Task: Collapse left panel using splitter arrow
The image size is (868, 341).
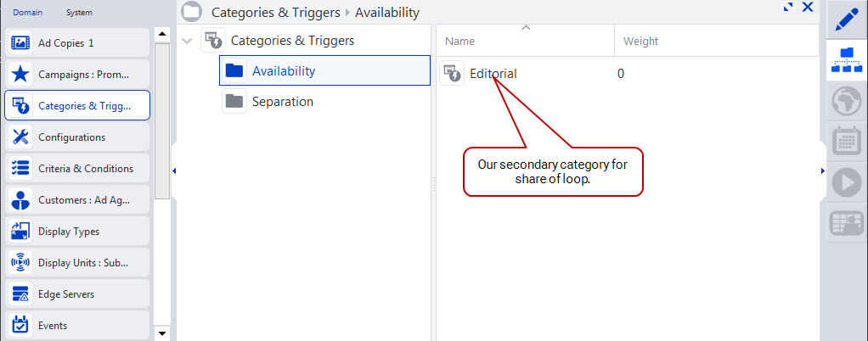Action: tap(174, 171)
